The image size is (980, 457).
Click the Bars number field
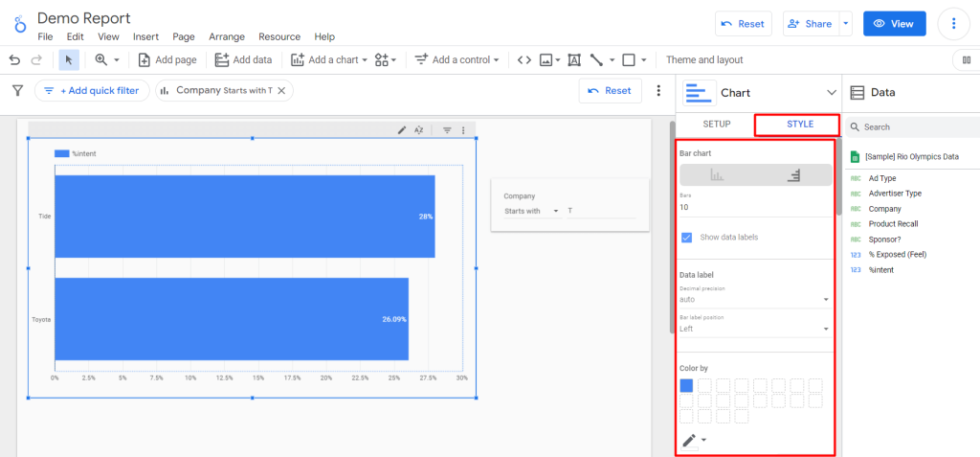click(x=756, y=207)
